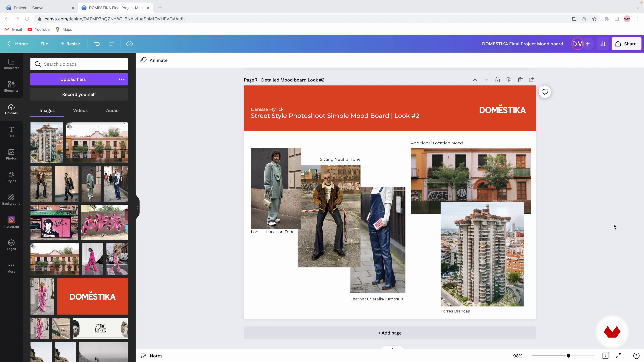Viewport: 644px width, 362px height.
Task: Open the YouTube bookmark
Action: tap(39, 29)
